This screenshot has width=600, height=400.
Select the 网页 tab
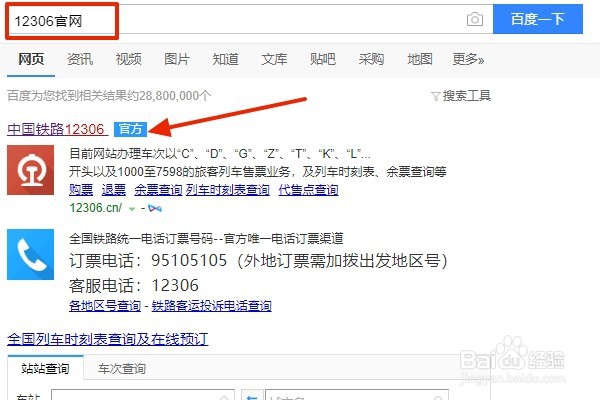click(x=31, y=59)
